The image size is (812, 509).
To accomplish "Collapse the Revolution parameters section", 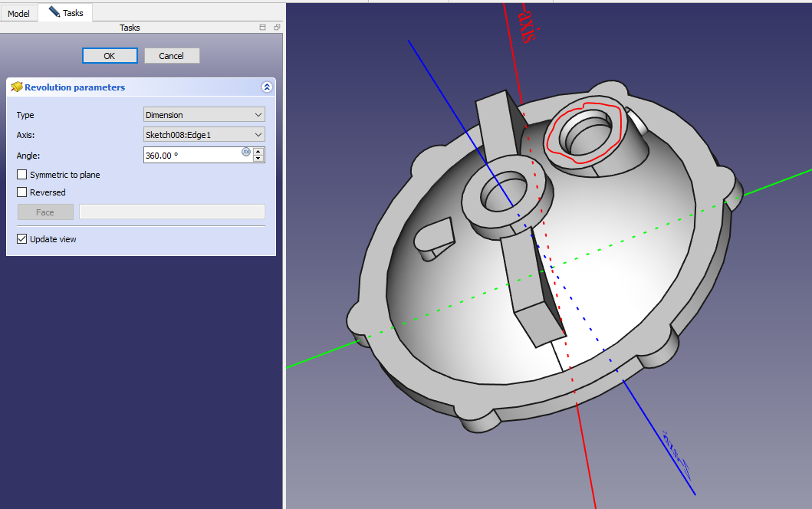I will click(x=266, y=87).
